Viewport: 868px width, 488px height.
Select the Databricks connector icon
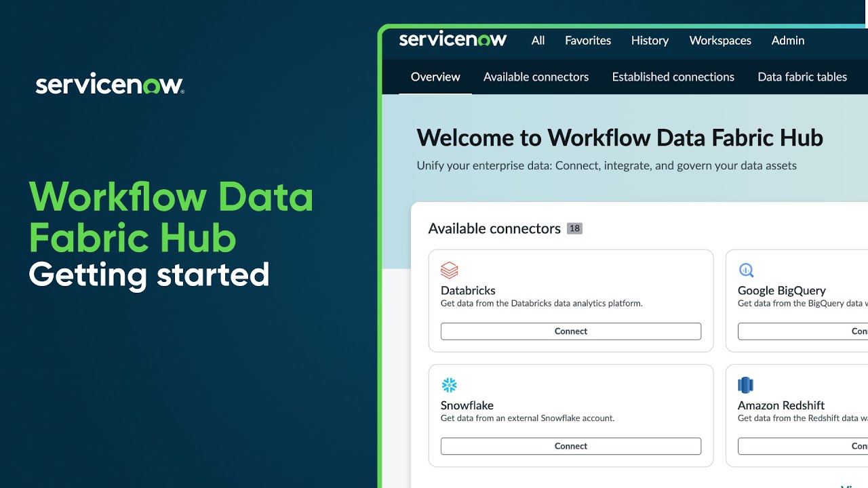pos(449,270)
